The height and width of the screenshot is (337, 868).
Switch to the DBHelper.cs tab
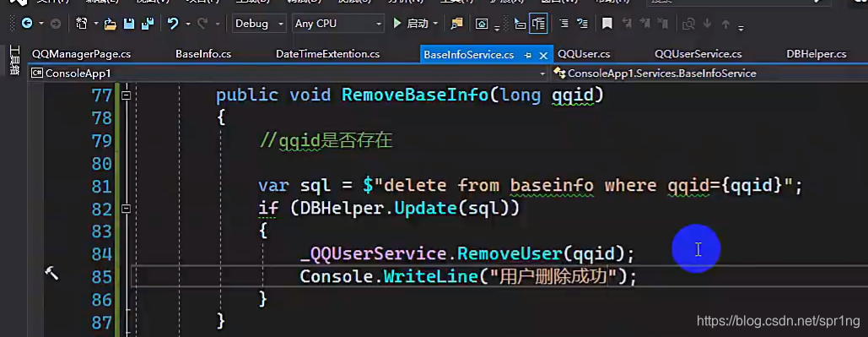[x=817, y=54]
